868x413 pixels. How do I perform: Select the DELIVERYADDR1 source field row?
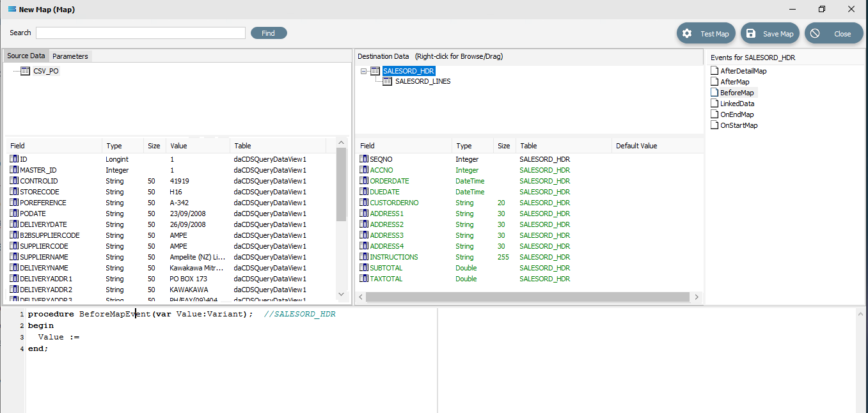point(171,279)
